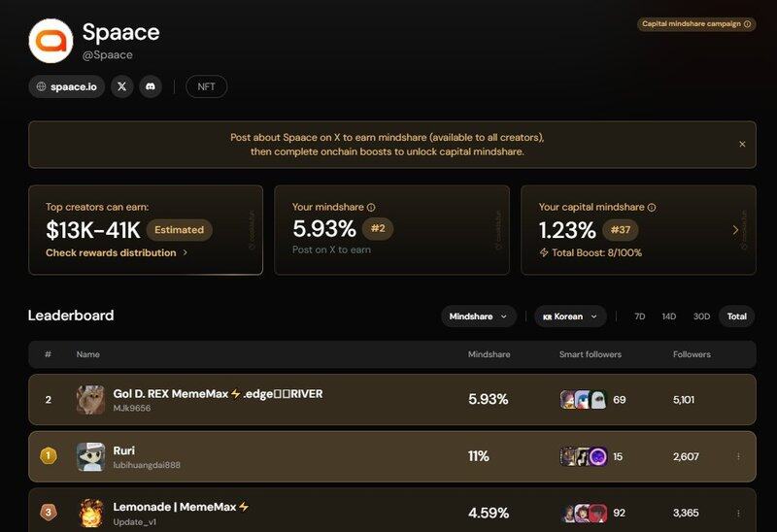Visit the spaace.io website link

(x=66, y=86)
